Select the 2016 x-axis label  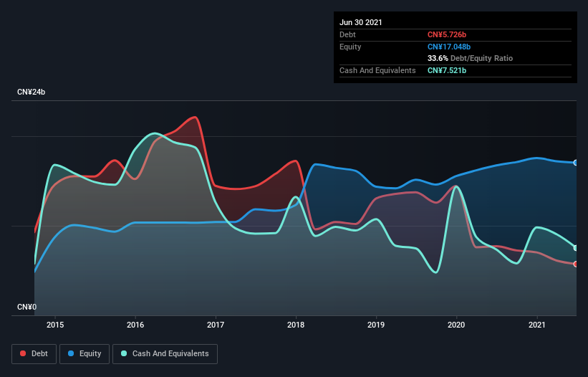coord(135,325)
